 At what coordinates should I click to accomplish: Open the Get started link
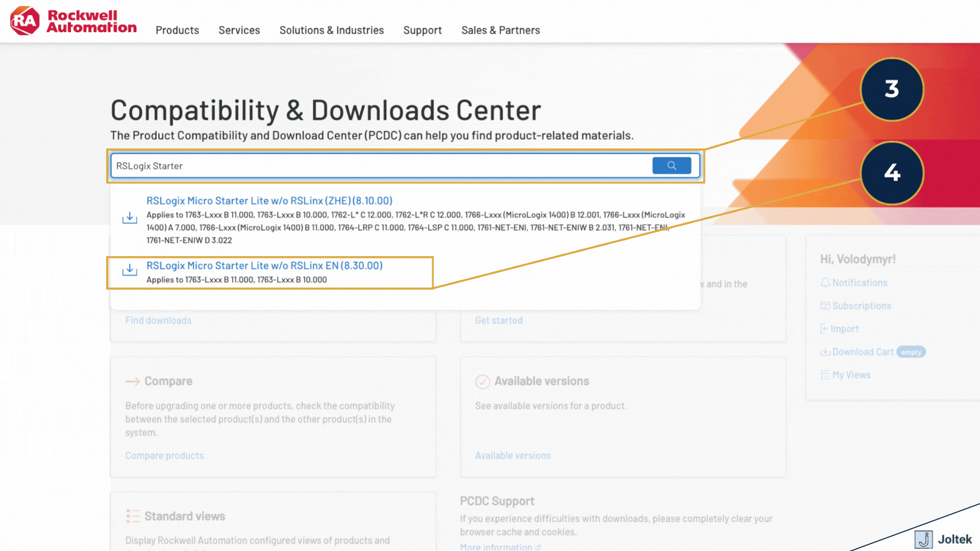[499, 320]
